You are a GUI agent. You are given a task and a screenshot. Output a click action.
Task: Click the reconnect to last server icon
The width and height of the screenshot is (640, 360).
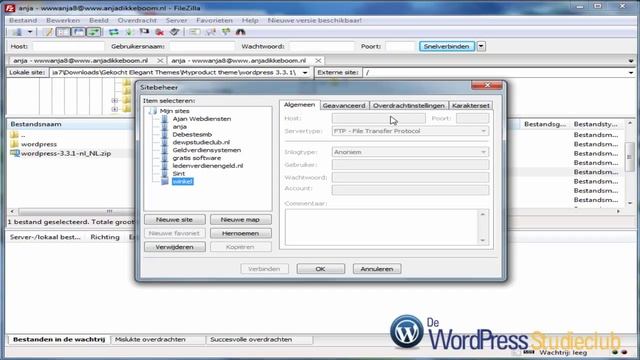coord(175,32)
